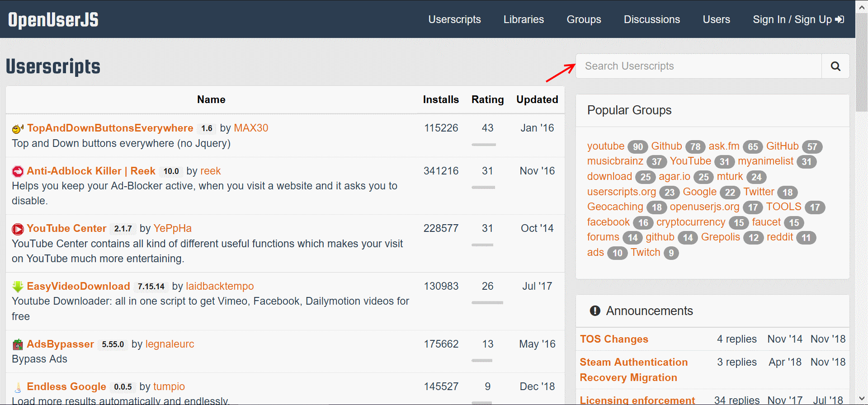This screenshot has width=868, height=405.
Task: Open the EasyVideoDownload script page
Action: (x=78, y=286)
